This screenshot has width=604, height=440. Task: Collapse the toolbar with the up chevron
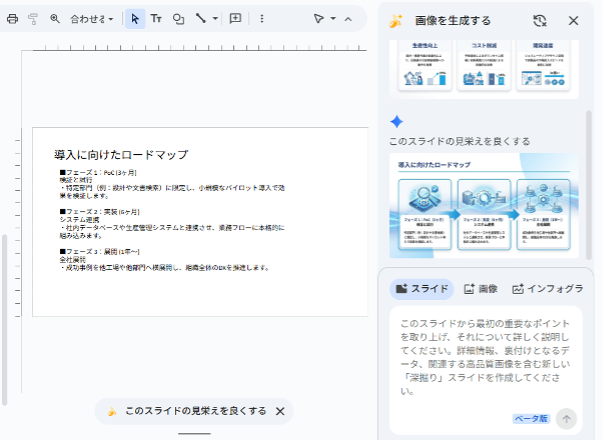pos(348,18)
